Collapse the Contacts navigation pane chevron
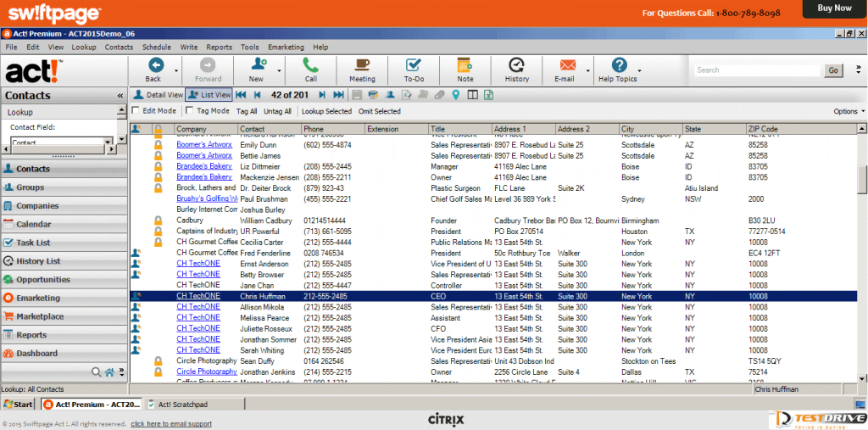This screenshot has width=868, height=430. [120, 96]
